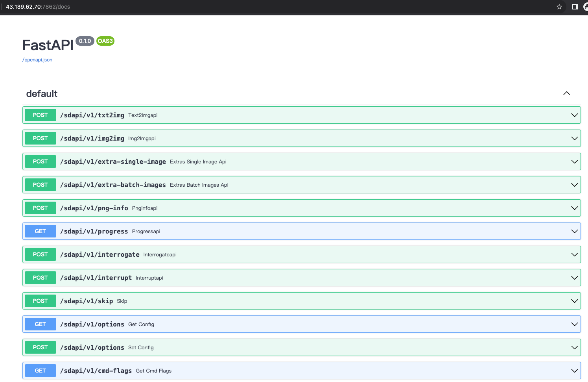Click the POST badge for interrupt
This screenshot has width=588, height=382.
tap(41, 278)
